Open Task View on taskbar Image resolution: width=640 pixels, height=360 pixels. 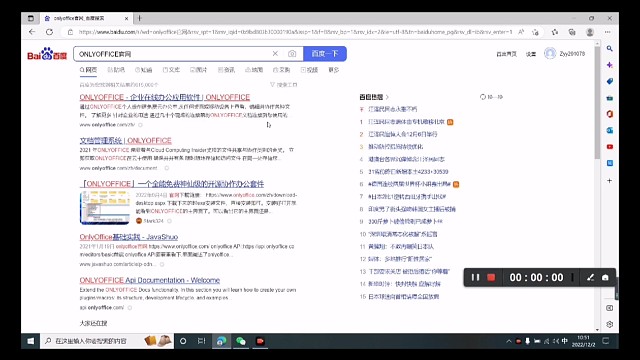tap(202, 341)
